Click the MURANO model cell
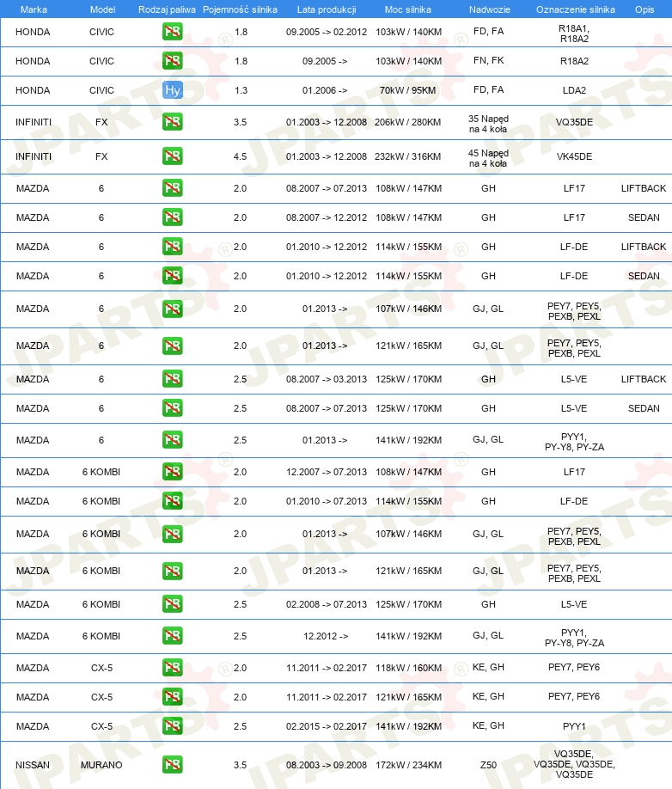672x789 pixels. tap(101, 765)
